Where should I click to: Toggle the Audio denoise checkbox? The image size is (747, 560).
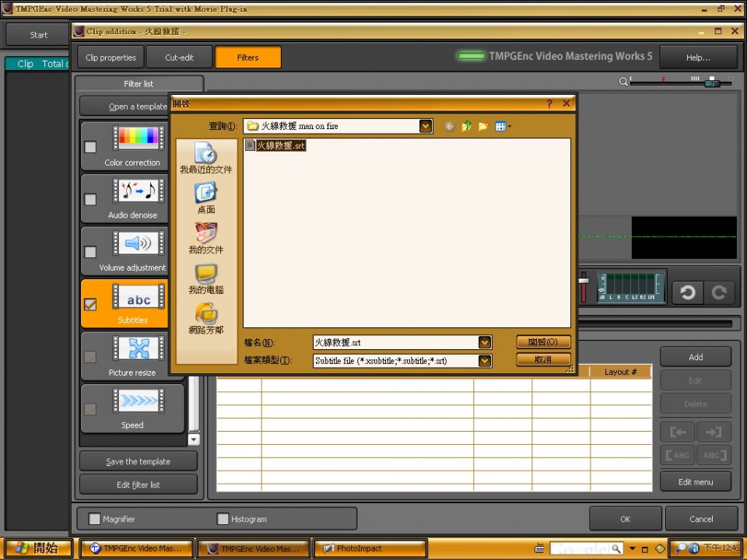[90, 200]
